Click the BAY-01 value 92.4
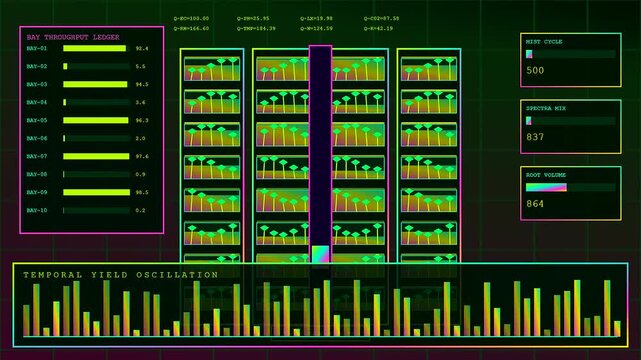641x360 pixels. (142, 48)
